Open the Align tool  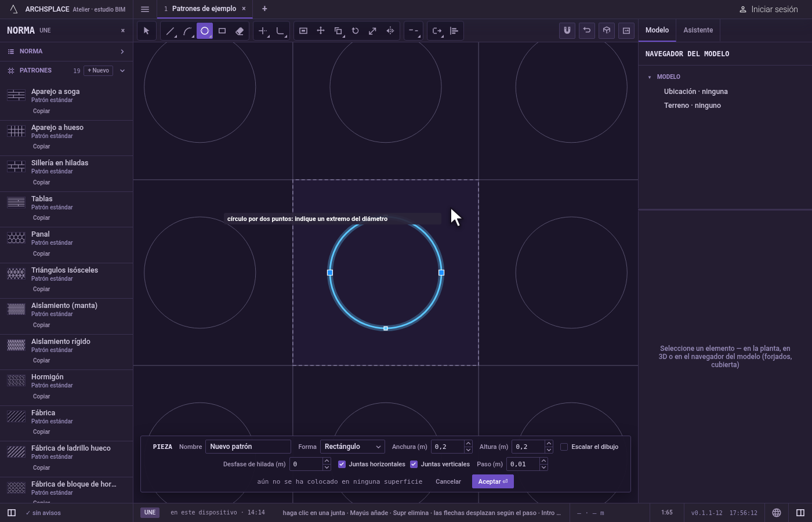[x=454, y=31]
